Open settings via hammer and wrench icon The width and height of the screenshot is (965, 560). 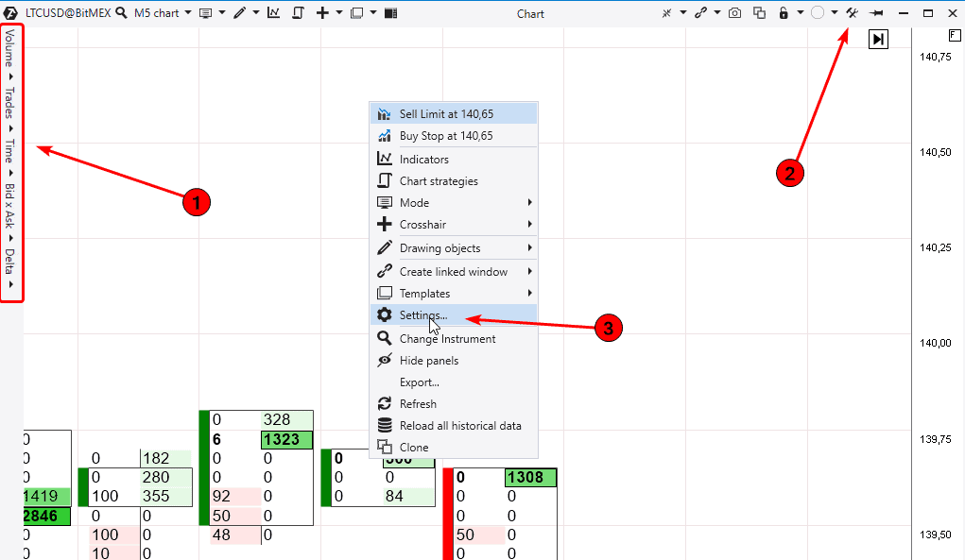click(x=852, y=13)
